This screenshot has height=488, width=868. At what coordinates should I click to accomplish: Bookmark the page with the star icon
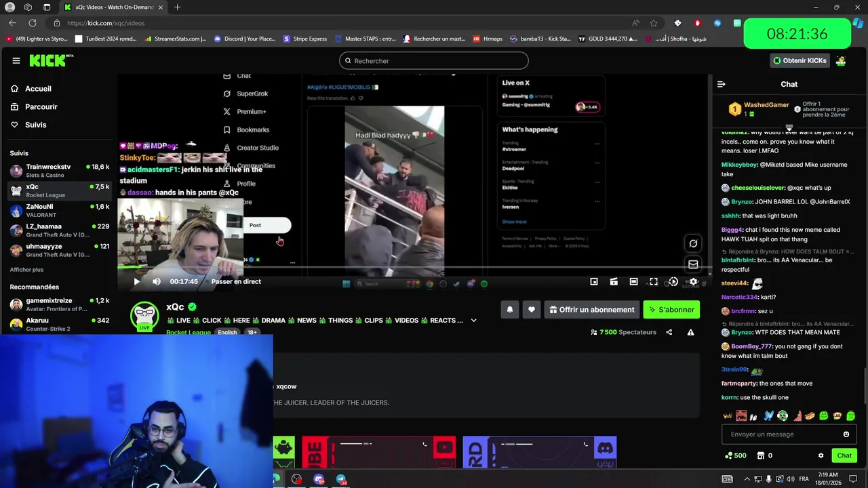pyautogui.click(x=653, y=22)
